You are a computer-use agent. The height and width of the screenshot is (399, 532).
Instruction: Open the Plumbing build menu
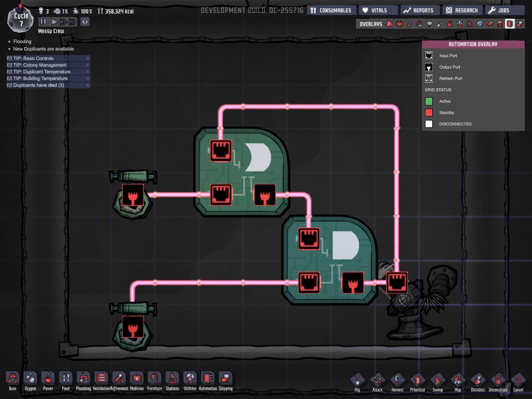tap(84, 379)
